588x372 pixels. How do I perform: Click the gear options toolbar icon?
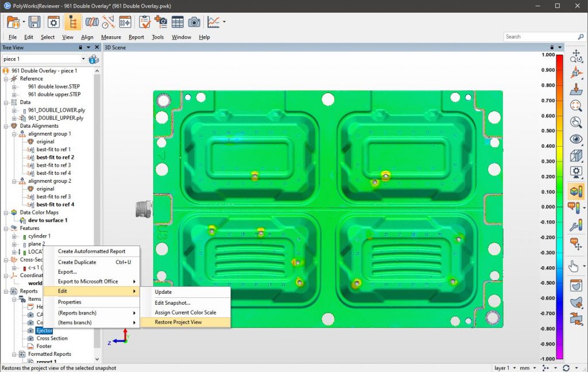coord(53,22)
